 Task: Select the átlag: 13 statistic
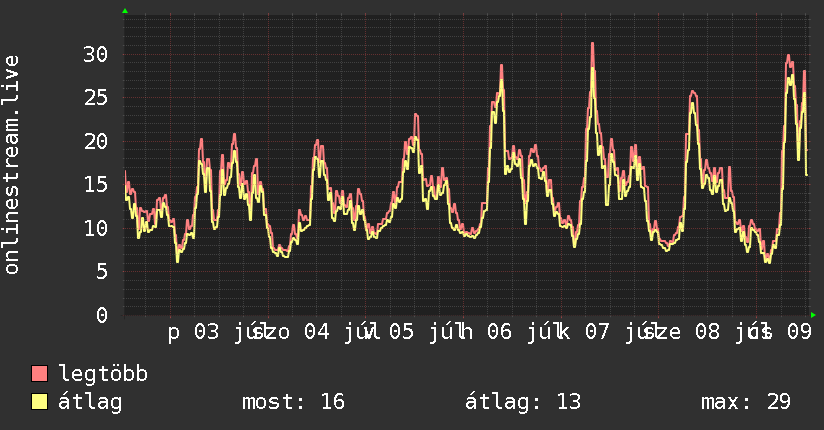(x=523, y=402)
